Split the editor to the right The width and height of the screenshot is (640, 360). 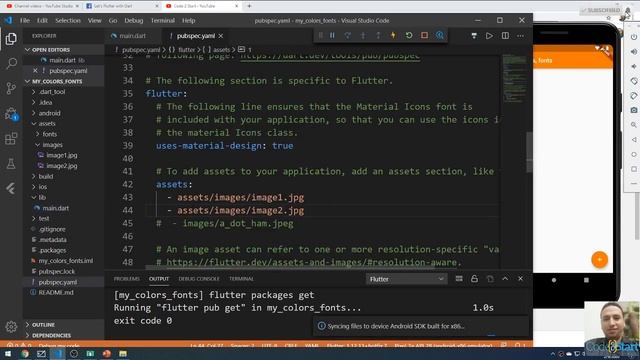pos(505,36)
